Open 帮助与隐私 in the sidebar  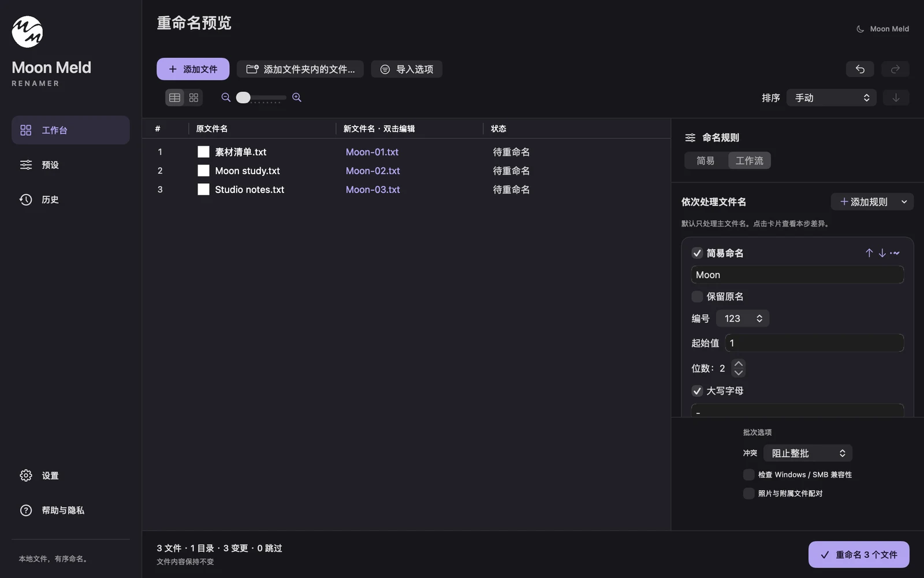(70, 510)
